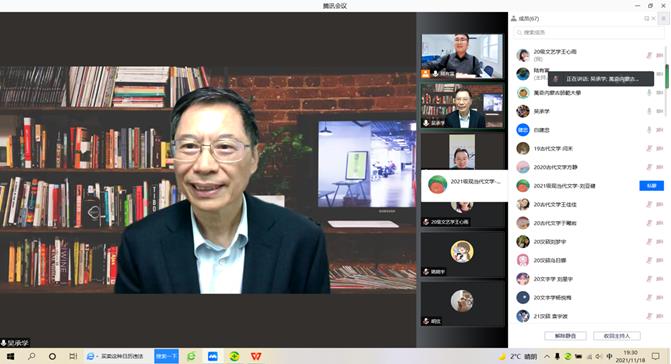The width and height of the screenshot is (671, 364).
Task: Close the members panel with X icon
Action: pyautogui.click(x=653, y=18)
